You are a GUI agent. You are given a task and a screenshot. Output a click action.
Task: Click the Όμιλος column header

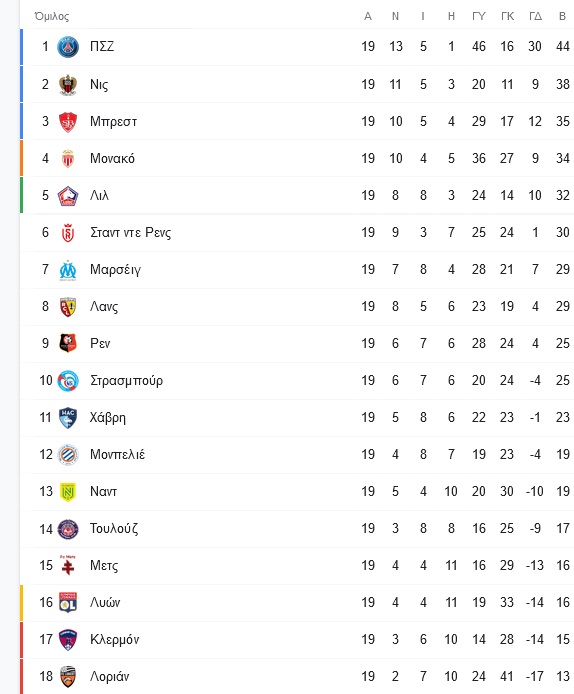click(52, 16)
